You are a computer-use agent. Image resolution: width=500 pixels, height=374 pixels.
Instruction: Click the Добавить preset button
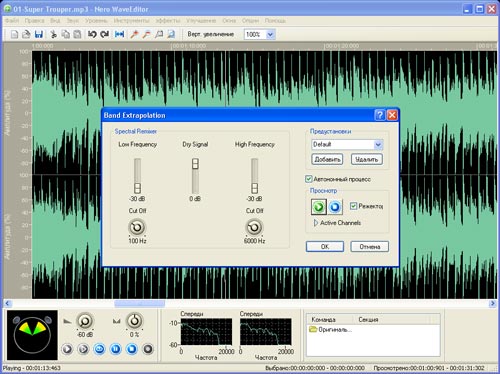(x=327, y=159)
